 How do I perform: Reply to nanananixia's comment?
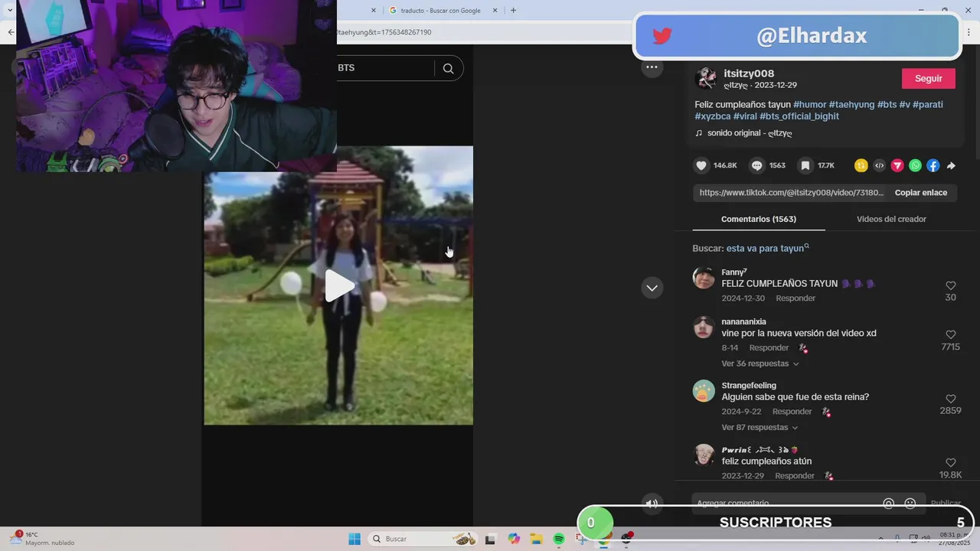click(x=769, y=347)
